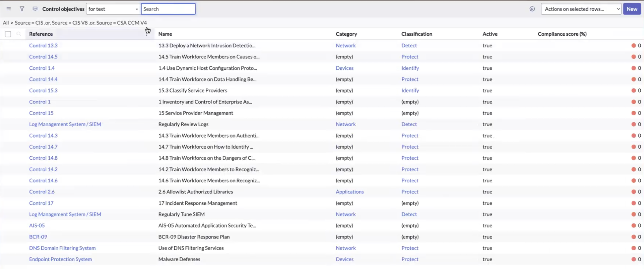Screen dimensions: 644x269
Task: Sort by the Category column header
Action: coord(346,34)
